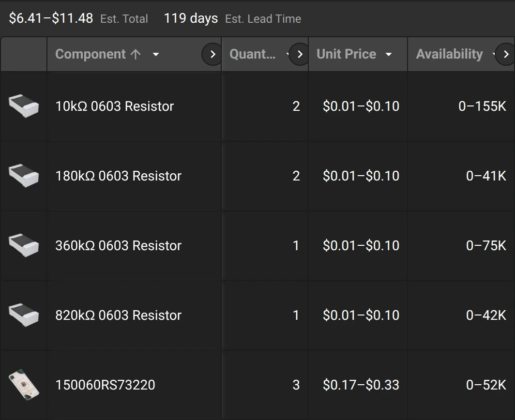Click availability 0–41K value
The image size is (515, 420).
pyautogui.click(x=486, y=176)
